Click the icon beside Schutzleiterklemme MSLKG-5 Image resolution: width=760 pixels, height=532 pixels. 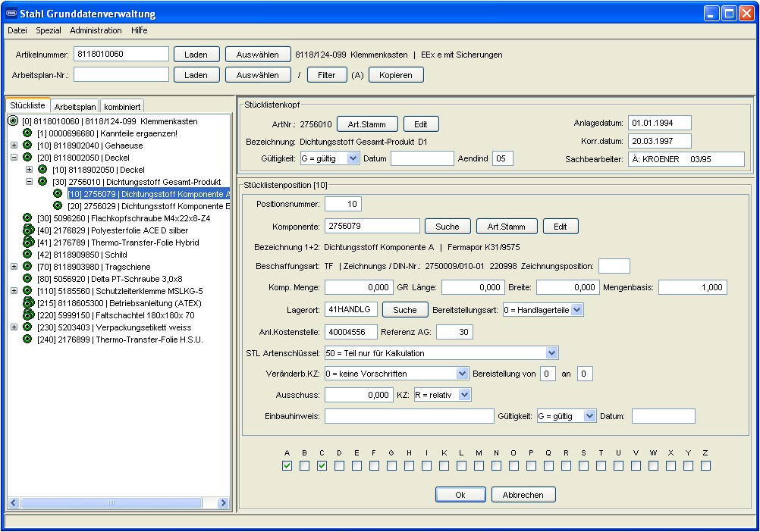pos(27,290)
